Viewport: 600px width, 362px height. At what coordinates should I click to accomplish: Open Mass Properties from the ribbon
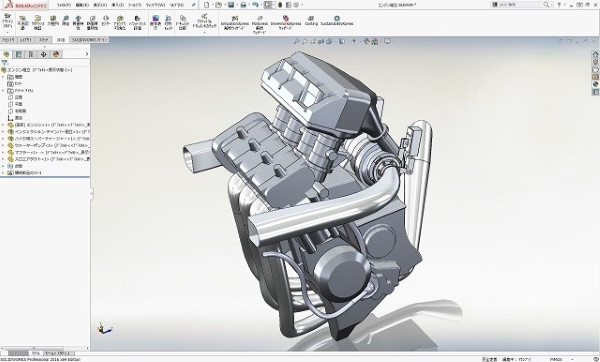coord(78,23)
